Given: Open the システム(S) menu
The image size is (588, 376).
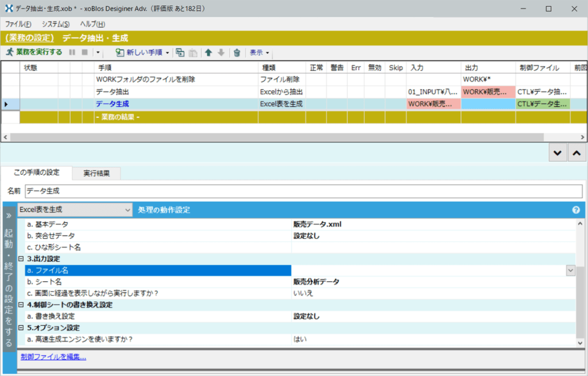Looking at the screenshot, I should (x=56, y=24).
